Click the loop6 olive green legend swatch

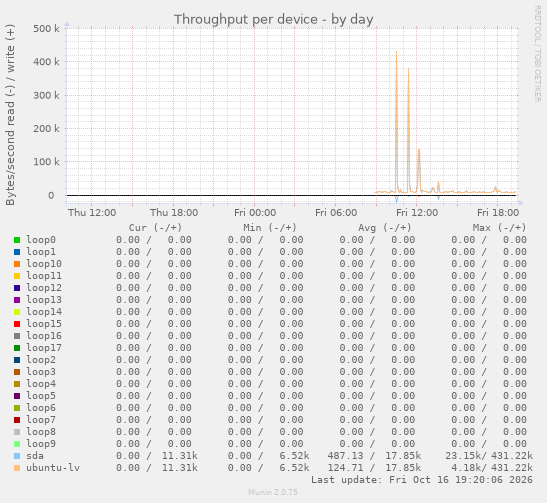point(17,408)
